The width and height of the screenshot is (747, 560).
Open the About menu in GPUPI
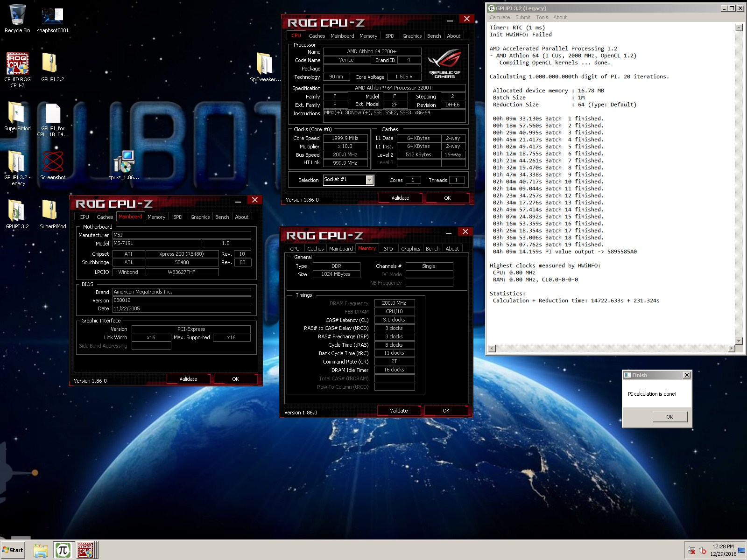point(560,17)
